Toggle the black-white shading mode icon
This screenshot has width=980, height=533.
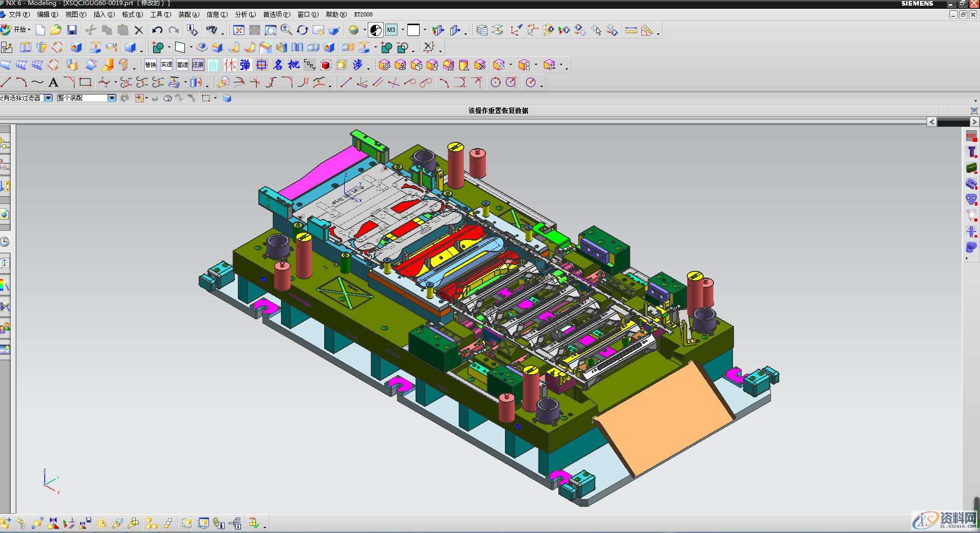(x=376, y=30)
